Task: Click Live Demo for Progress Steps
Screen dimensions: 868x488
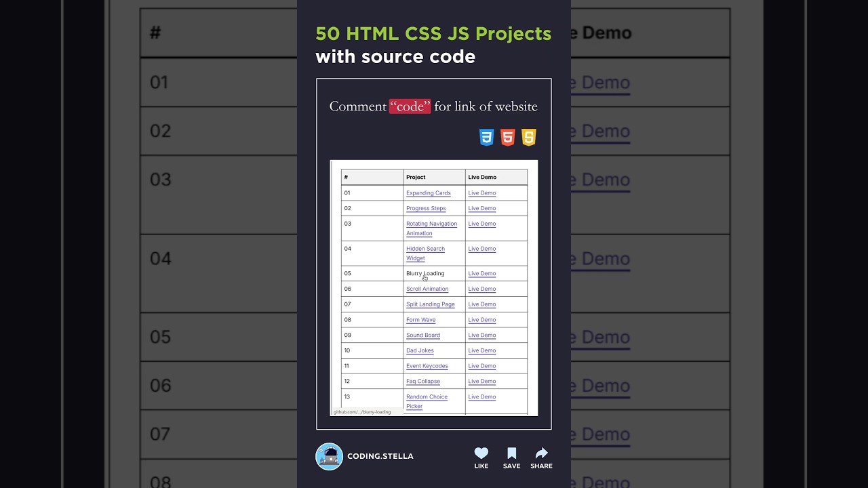Action: tap(482, 209)
